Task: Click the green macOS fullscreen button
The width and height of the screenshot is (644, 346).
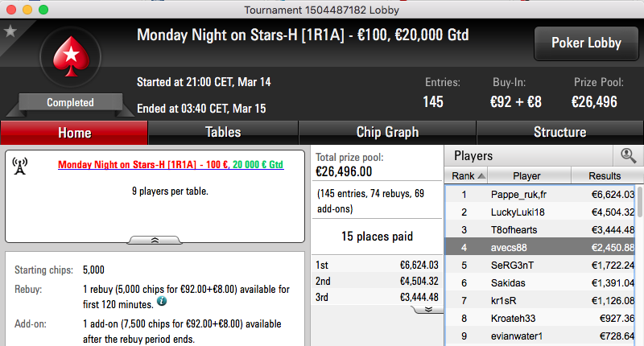Action: (43, 10)
